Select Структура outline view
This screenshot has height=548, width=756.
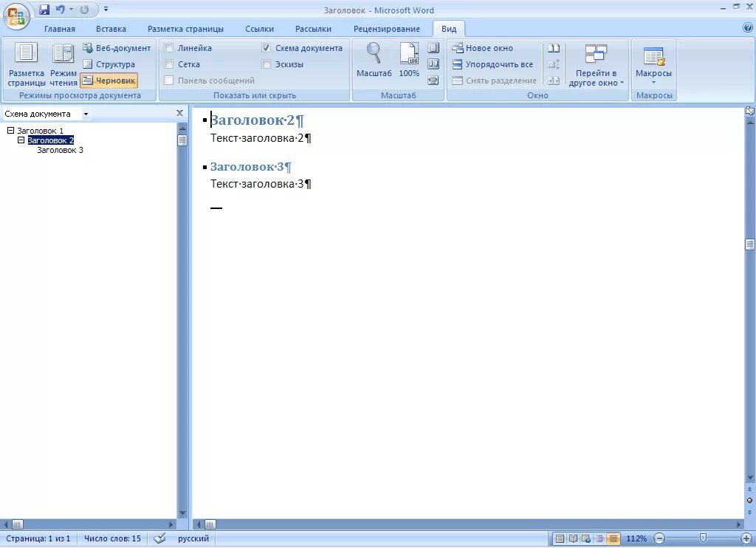[x=109, y=64]
